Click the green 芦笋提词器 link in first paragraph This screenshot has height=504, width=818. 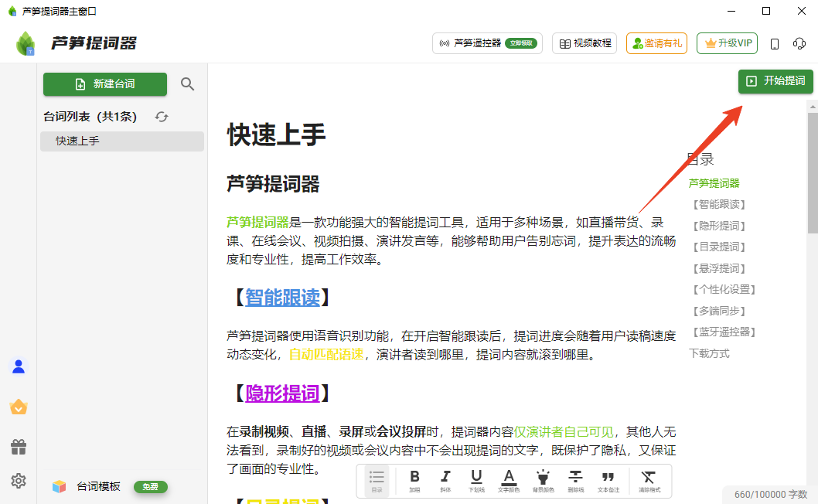click(257, 223)
